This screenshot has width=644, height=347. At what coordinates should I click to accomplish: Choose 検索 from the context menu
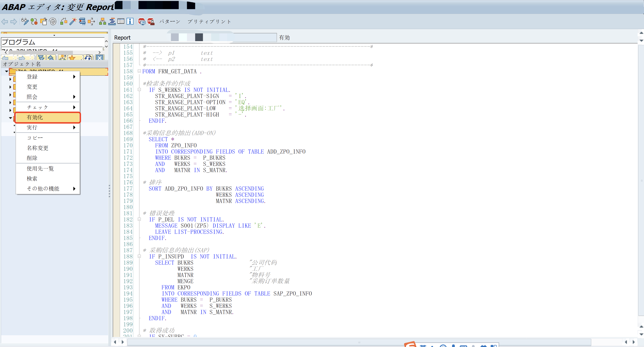(x=32, y=178)
